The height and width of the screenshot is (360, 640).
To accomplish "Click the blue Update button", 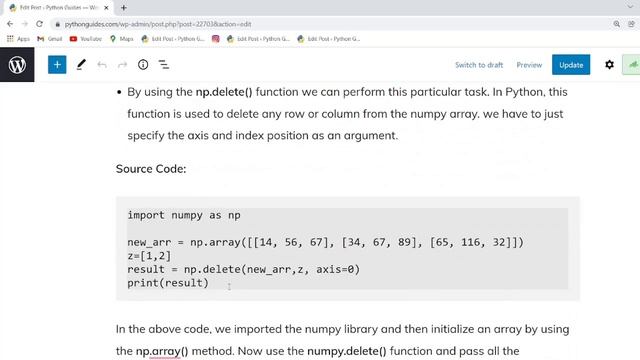I will (571, 64).
